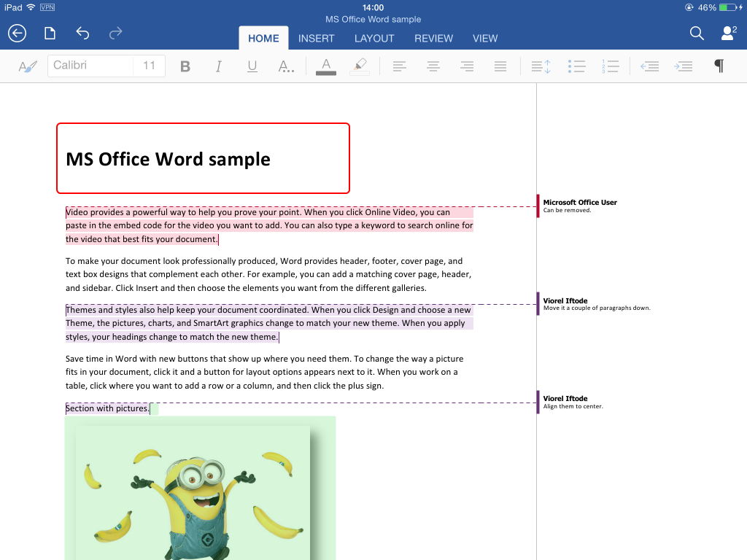Select the Microsoft Office User comment

[580, 206]
